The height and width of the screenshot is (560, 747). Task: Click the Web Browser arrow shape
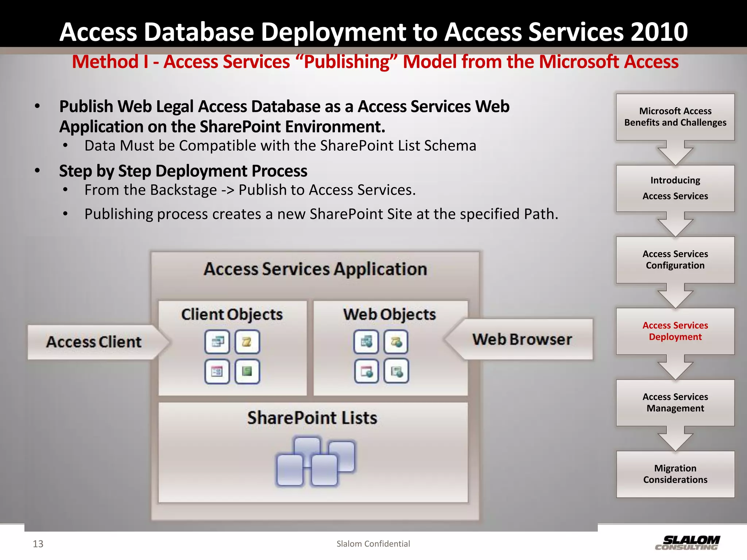pyautogui.click(x=519, y=339)
